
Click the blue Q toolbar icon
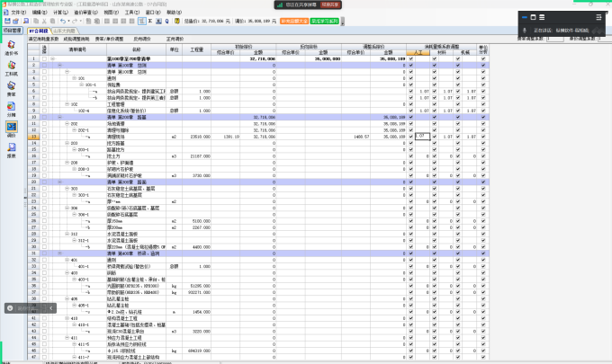(x=167, y=21)
